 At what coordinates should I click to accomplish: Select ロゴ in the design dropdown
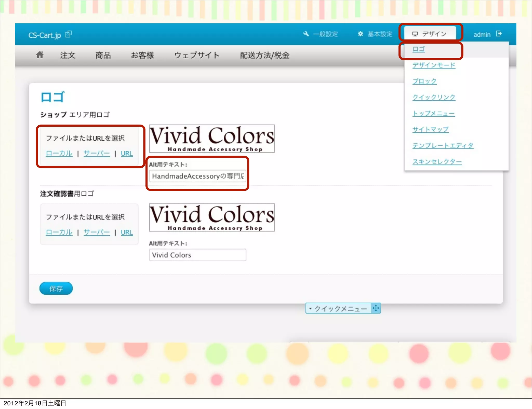pyautogui.click(x=418, y=49)
